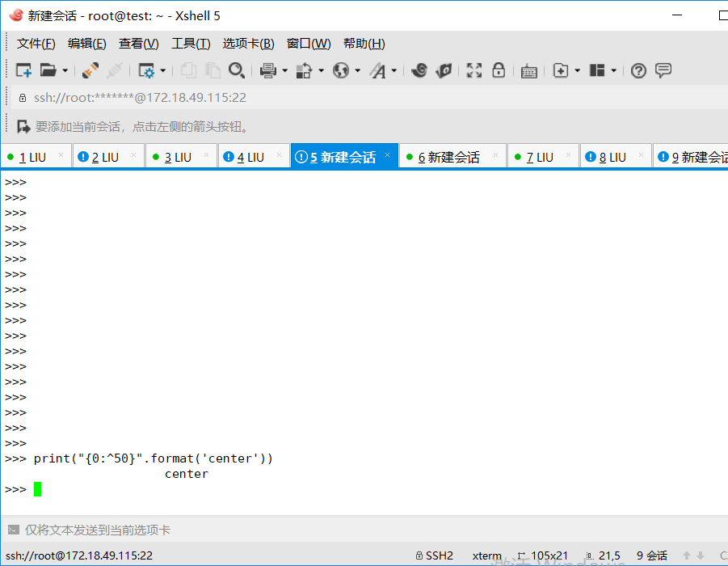Open the 文件(F) menu
The height and width of the screenshot is (566, 728).
(36, 44)
